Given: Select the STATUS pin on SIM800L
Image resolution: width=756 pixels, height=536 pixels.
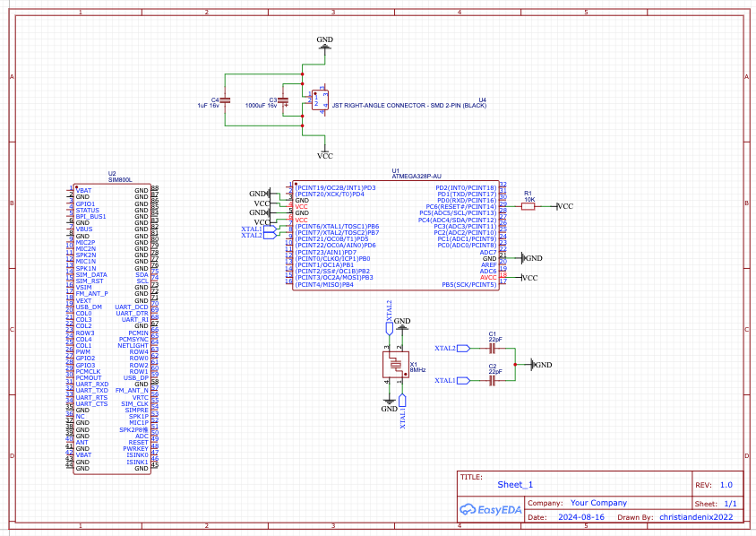Looking at the screenshot, I should (x=87, y=211).
